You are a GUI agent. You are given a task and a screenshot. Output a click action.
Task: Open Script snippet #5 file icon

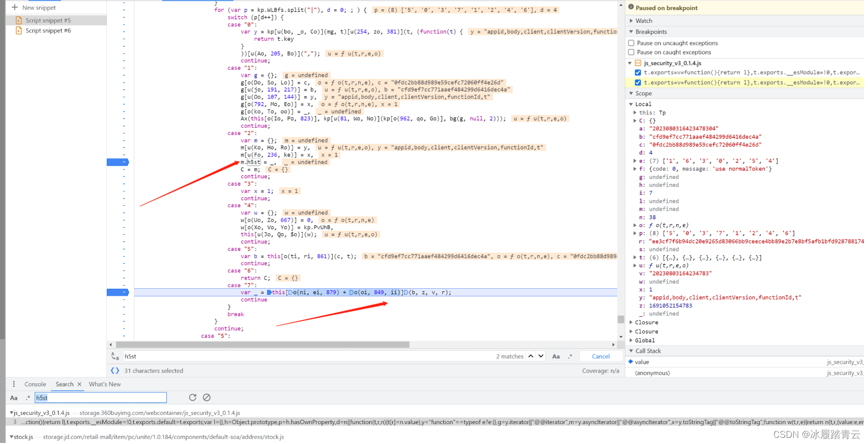point(19,20)
